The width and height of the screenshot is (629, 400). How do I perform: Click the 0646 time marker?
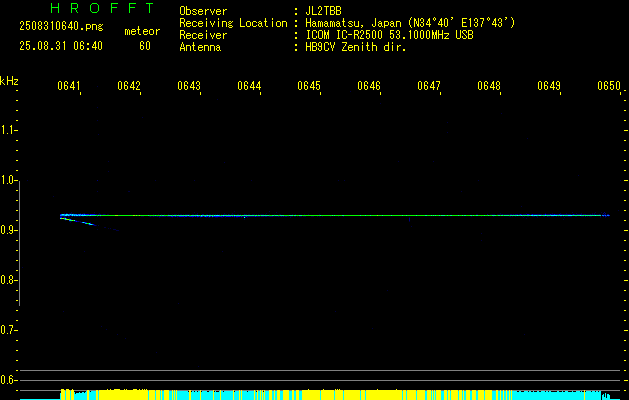pos(369,86)
